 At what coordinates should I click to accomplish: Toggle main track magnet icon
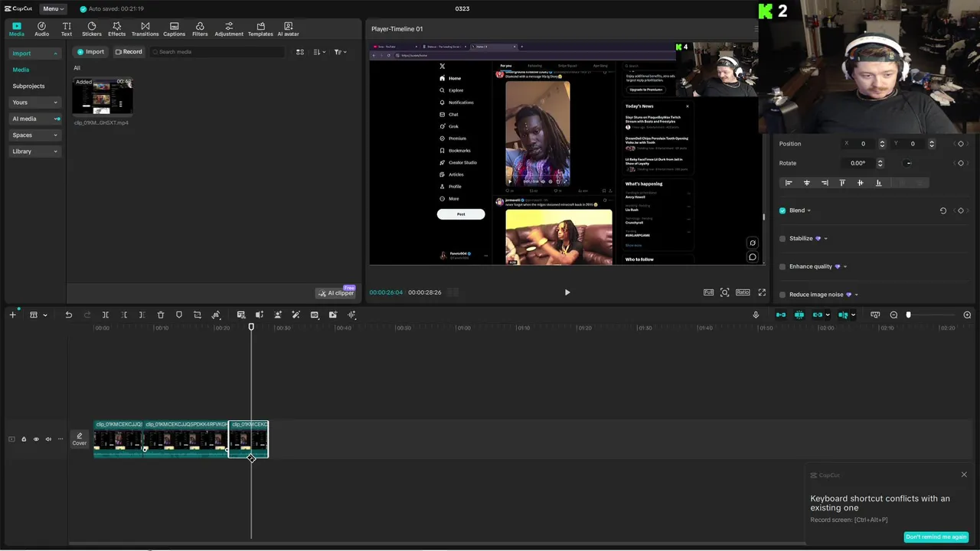pos(780,315)
